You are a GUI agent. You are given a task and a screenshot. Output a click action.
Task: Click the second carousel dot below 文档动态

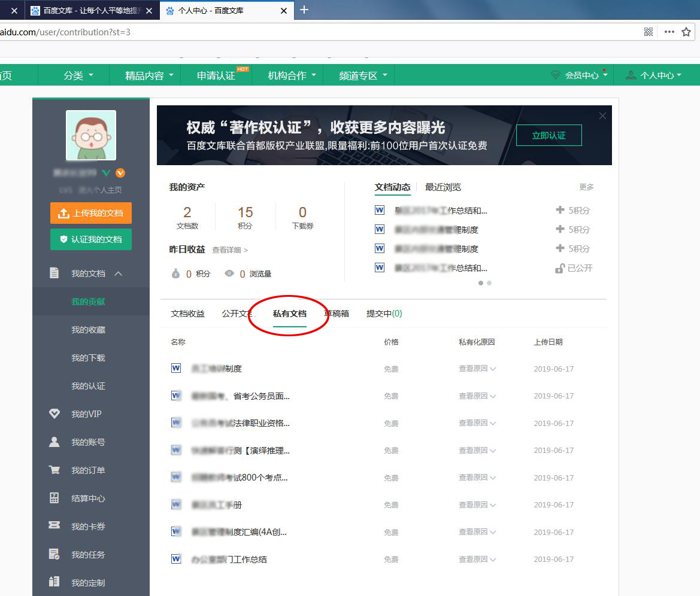click(x=489, y=283)
